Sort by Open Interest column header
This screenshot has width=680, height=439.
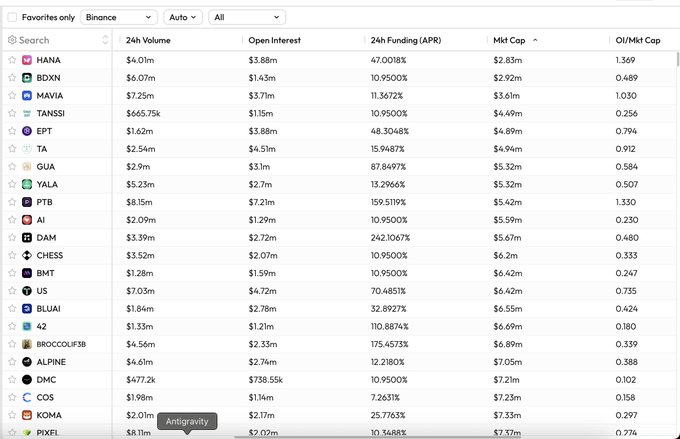tap(275, 40)
